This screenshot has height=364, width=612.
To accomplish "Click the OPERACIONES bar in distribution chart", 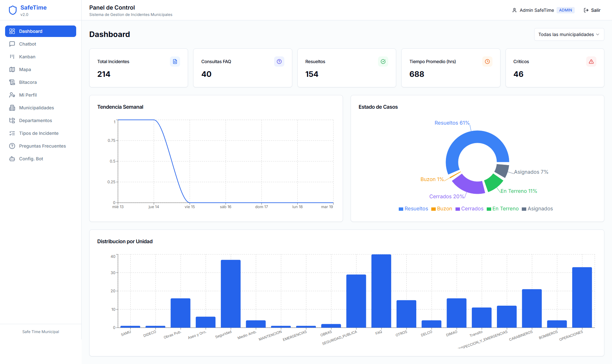I will click(582, 297).
